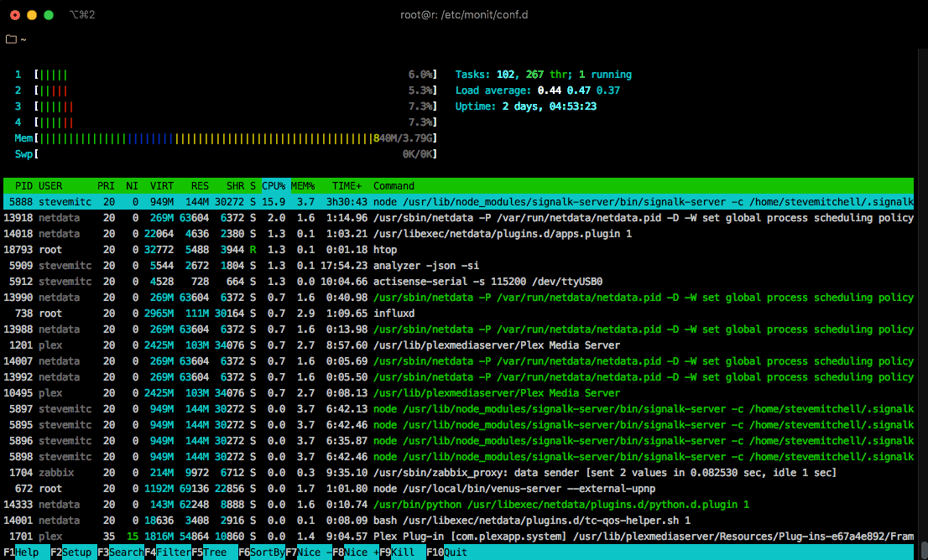Click the green zoom window button
928x560 pixels.
pyautogui.click(x=50, y=15)
